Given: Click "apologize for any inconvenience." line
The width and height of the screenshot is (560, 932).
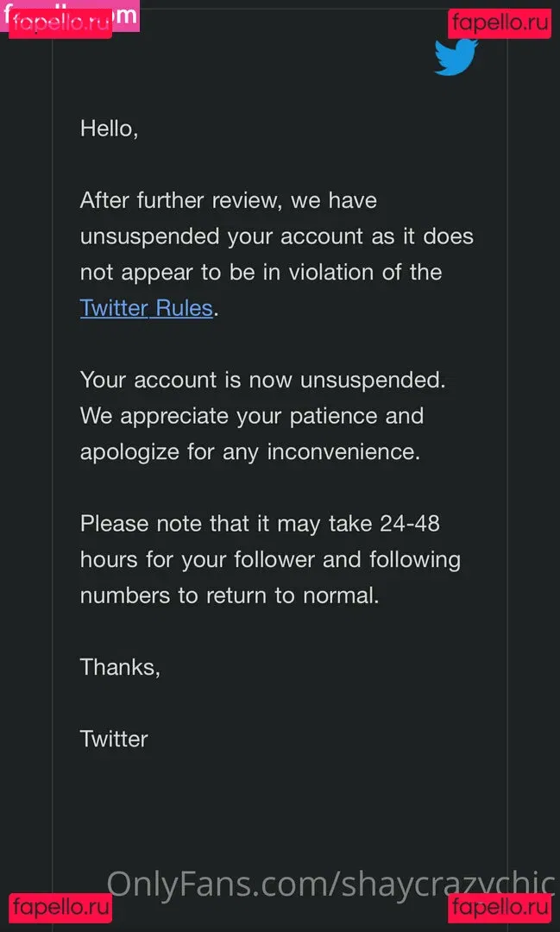Looking at the screenshot, I should coord(249,451).
